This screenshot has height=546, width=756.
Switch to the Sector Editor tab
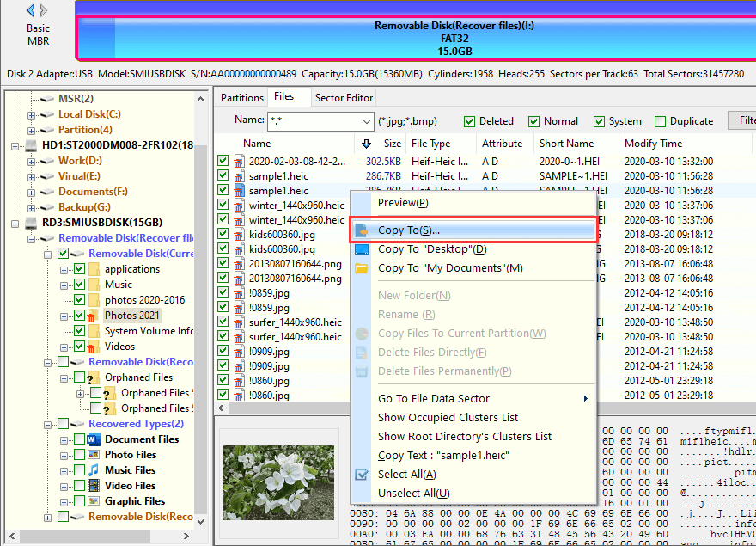344,98
